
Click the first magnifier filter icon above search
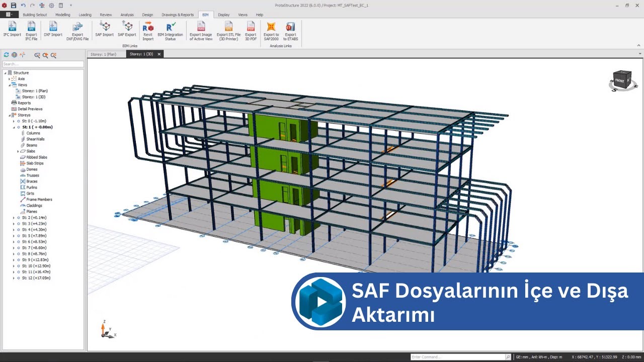[37, 55]
